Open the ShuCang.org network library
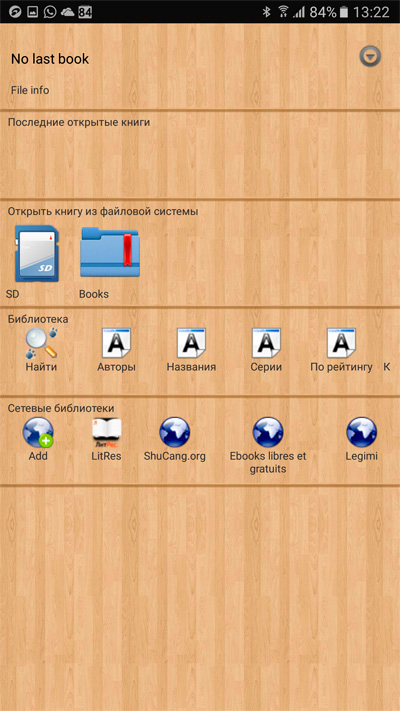The height and width of the screenshot is (711, 400). 175,433
